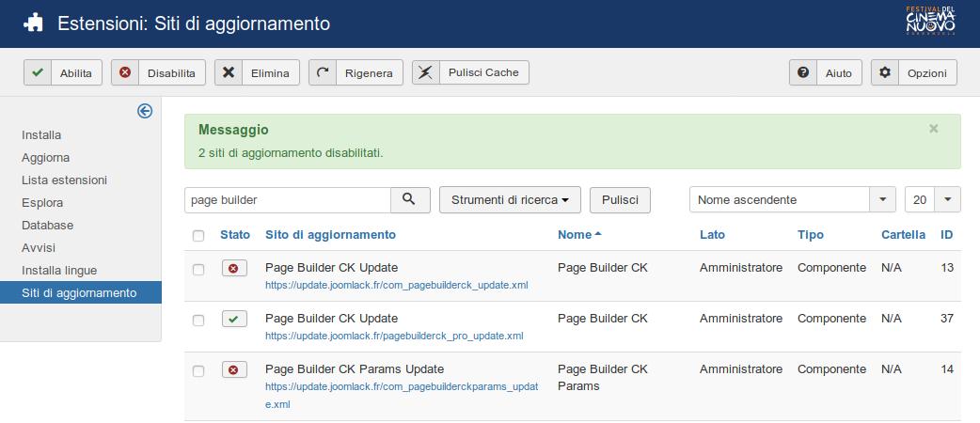Click the Page Builder CK Params name cell
980x423 pixels.
603,377
